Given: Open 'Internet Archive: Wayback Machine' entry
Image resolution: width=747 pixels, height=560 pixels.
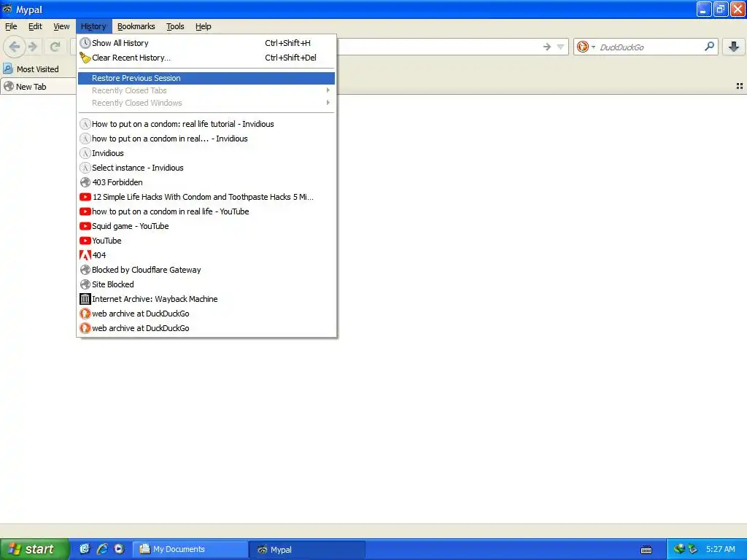Looking at the screenshot, I should pos(206,299).
